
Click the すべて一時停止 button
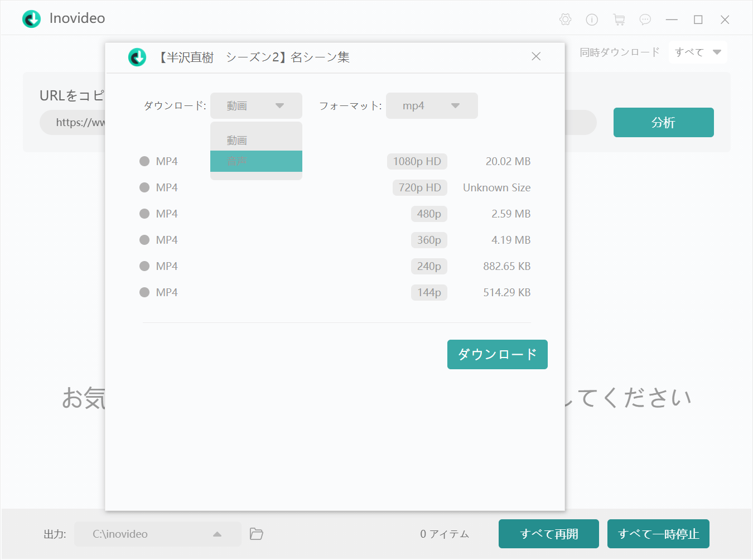[658, 534]
